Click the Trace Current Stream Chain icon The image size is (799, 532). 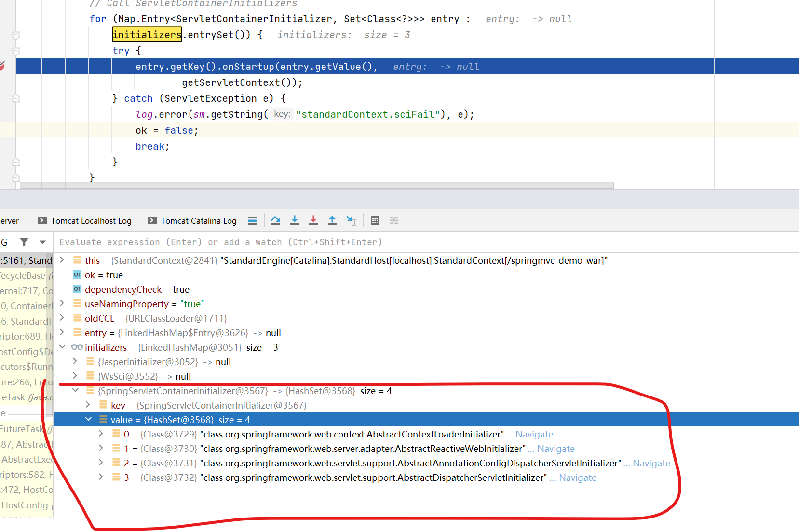(394, 220)
